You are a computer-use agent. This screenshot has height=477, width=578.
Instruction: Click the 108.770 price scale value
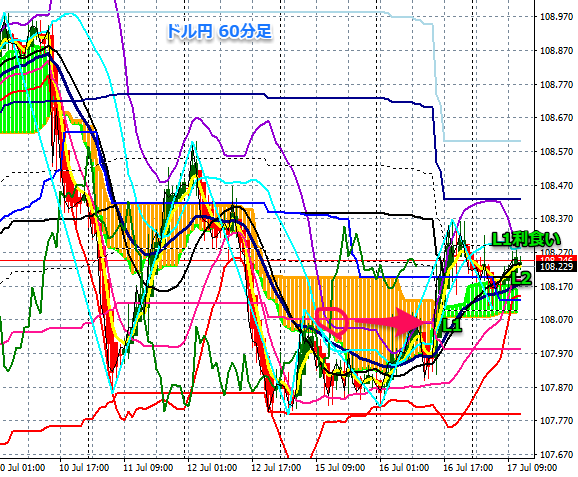tap(556, 84)
